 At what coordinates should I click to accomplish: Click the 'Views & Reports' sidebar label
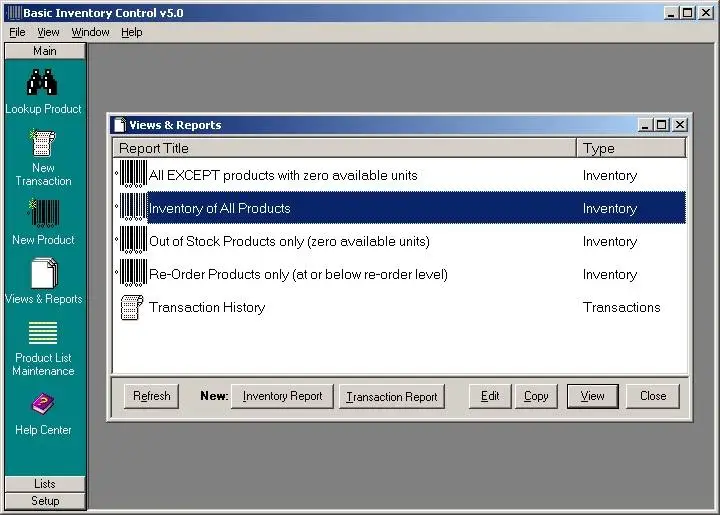pos(43,299)
